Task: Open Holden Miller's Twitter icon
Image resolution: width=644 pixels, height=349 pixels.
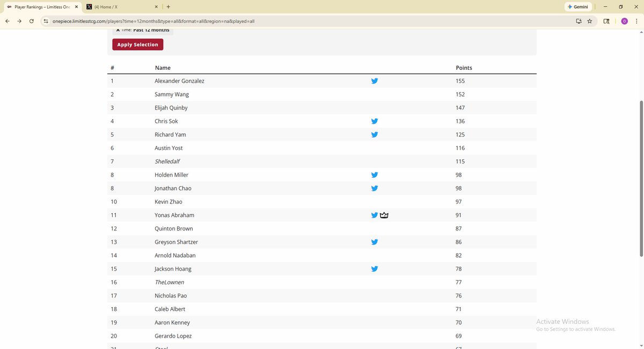Action: (x=375, y=175)
